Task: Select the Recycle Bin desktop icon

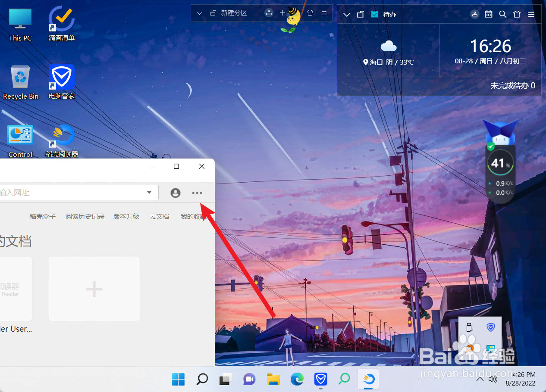Action: coord(21,82)
